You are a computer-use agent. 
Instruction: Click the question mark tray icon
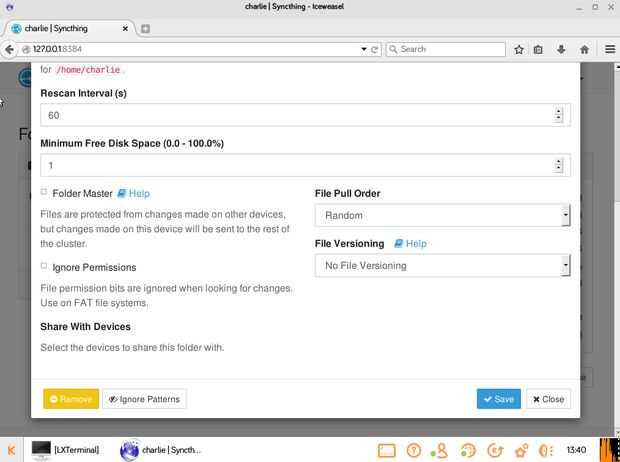pos(414,451)
